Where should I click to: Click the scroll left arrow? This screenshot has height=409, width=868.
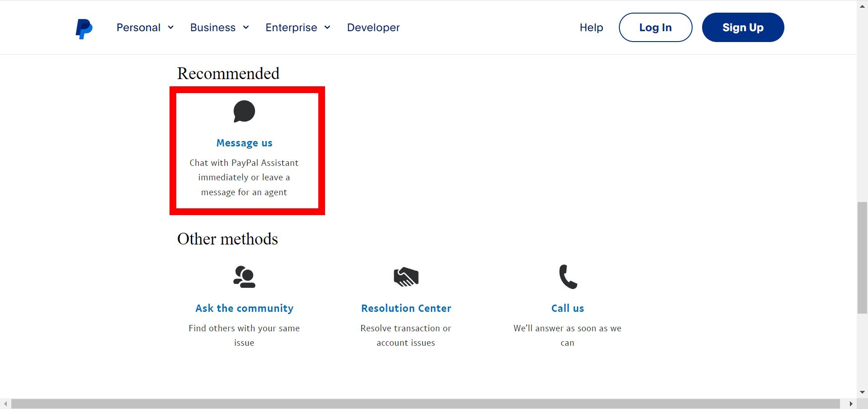[5, 404]
